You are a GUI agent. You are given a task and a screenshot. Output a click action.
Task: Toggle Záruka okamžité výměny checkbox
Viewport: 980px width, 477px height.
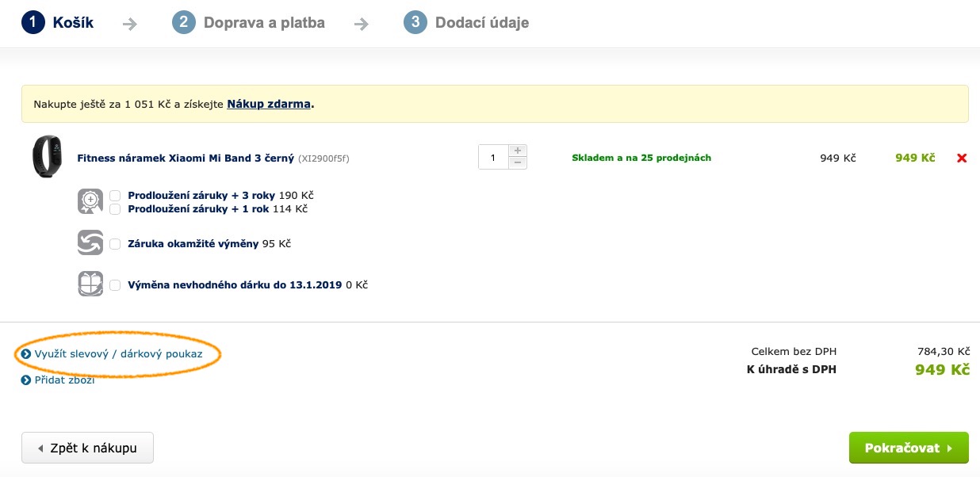pyautogui.click(x=116, y=244)
